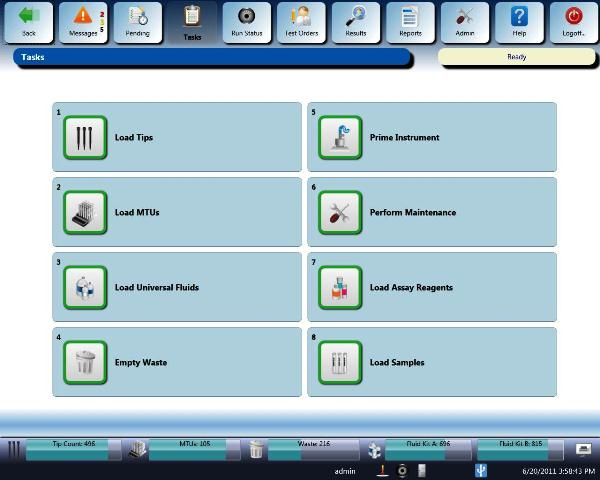600x480 pixels.
Task: Switch to the Pending screen
Action: click(137, 22)
